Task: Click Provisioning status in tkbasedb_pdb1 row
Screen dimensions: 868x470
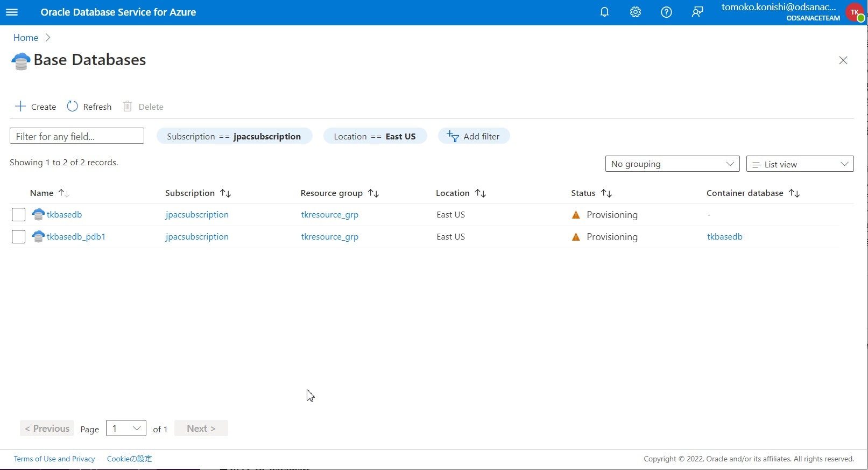Action: 612,237
